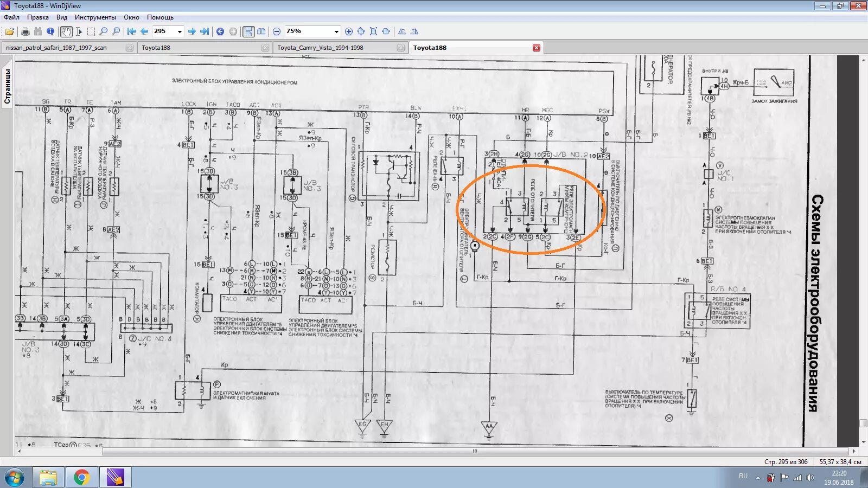Click the power plug tray icon
Viewport: 868px width, 488px height.
point(771,478)
